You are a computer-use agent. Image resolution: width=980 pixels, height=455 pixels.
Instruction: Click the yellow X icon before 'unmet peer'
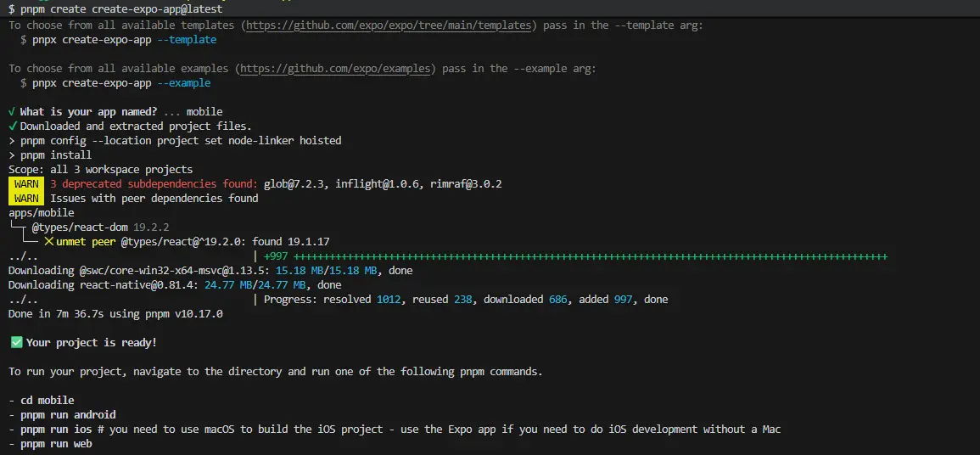(x=48, y=241)
